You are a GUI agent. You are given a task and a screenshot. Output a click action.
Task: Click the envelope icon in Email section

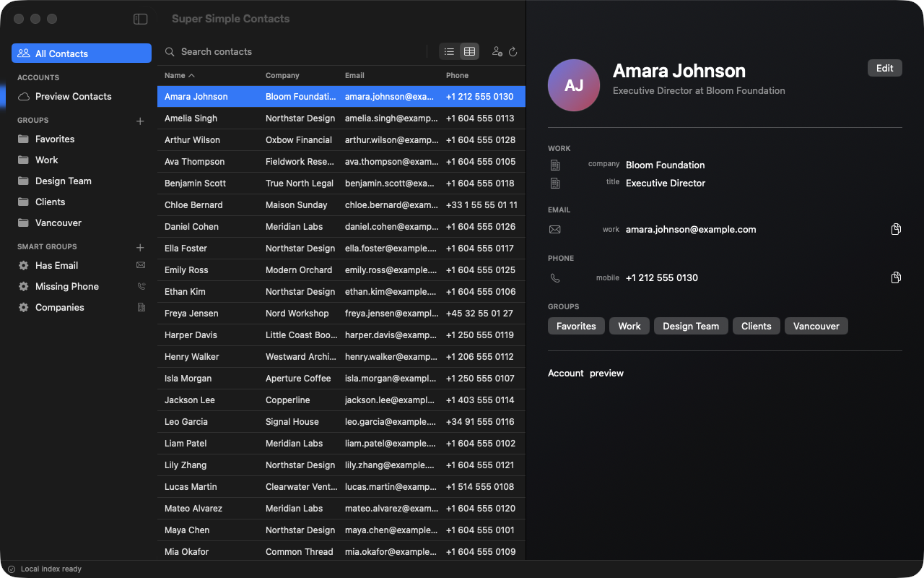coord(555,230)
